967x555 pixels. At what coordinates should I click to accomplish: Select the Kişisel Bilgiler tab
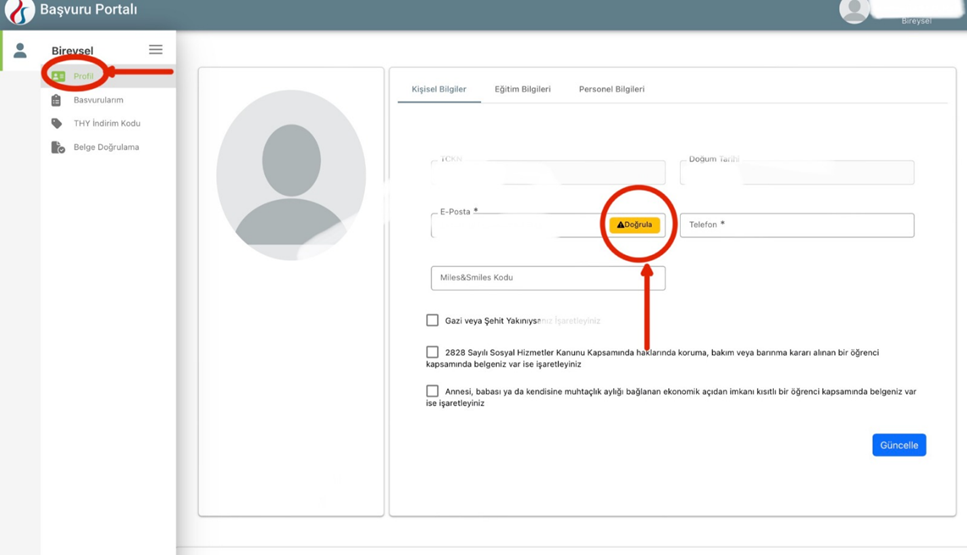[x=439, y=90]
